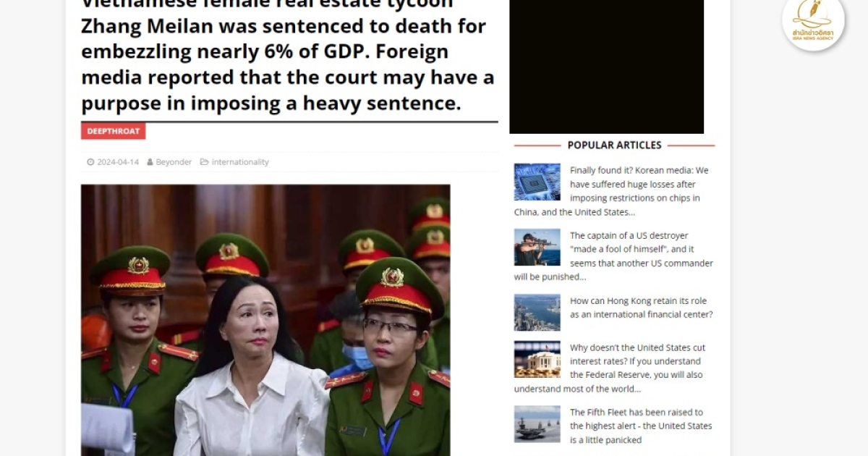Open the Korean media chips article thumbnail
The height and width of the screenshot is (456, 868).
537,182
